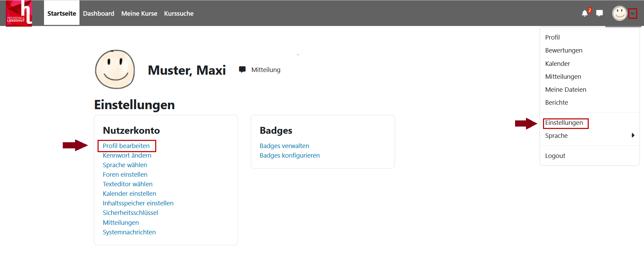Click the large profile image beside Muster, Maxi
This screenshot has width=644, height=263.
[x=115, y=69]
